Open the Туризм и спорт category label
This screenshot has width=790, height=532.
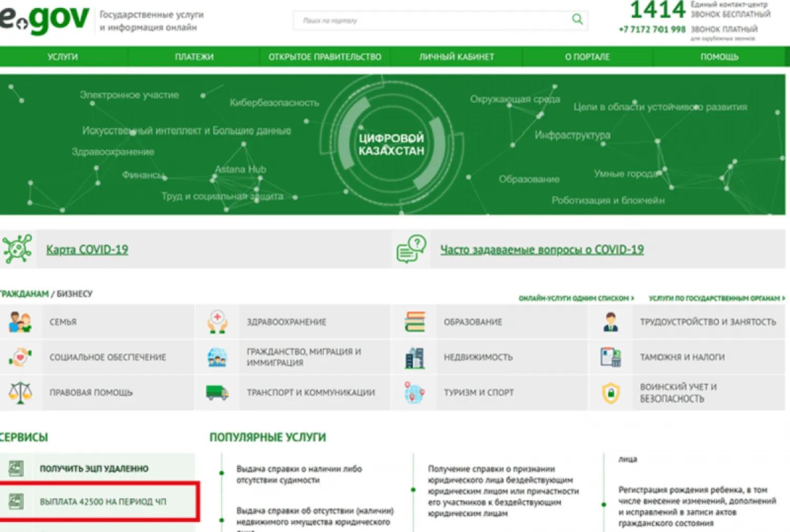click(478, 393)
